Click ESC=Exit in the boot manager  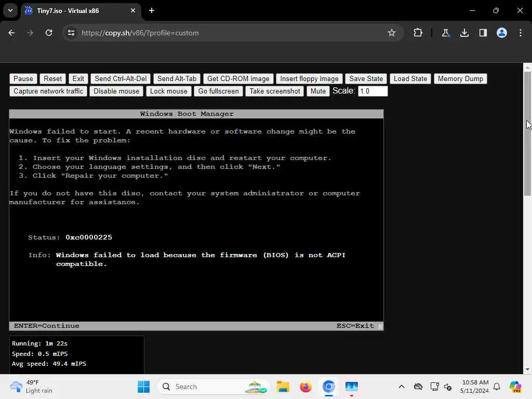(x=355, y=326)
